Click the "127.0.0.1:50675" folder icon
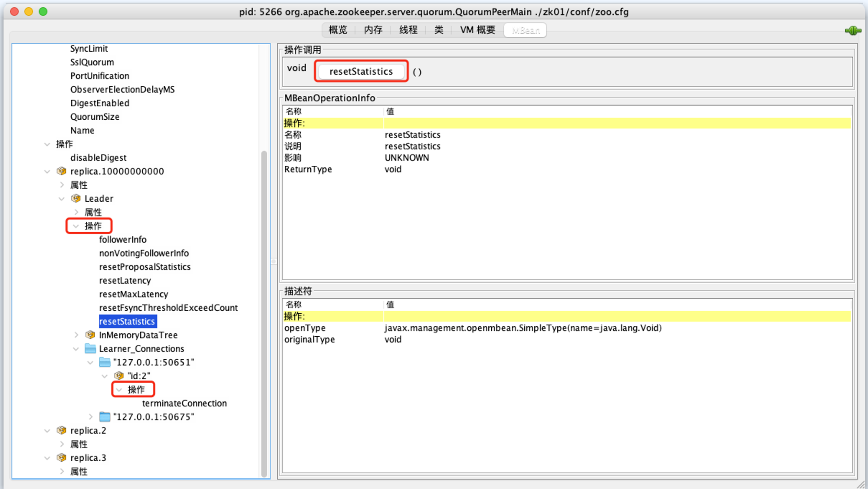The width and height of the screenshot is (868, 489). pyautogui.click(x=105, y=417)
